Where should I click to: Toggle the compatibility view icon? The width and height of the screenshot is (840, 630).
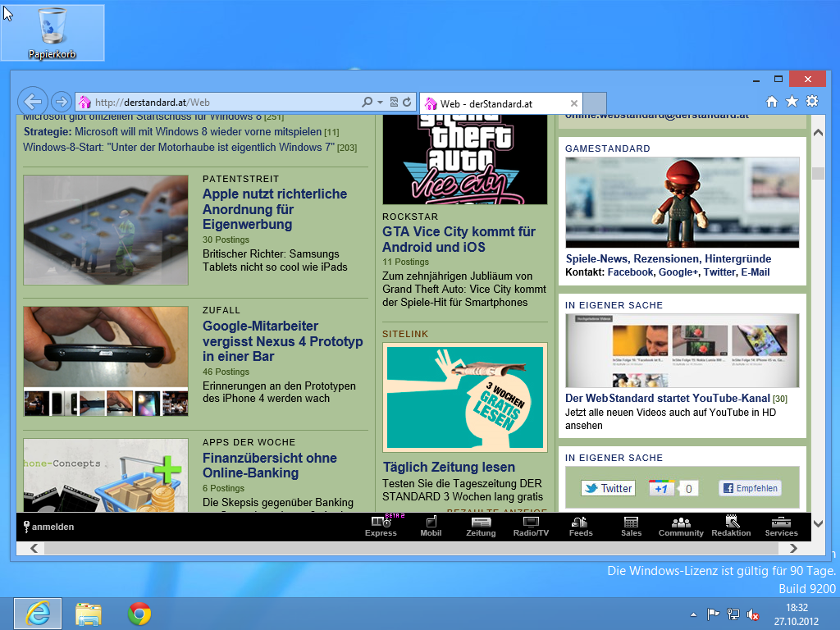click(394, 102)
